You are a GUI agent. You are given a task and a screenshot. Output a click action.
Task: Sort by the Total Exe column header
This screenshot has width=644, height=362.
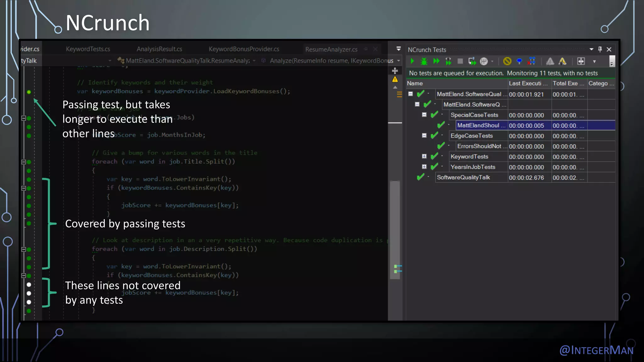[569, 83]
